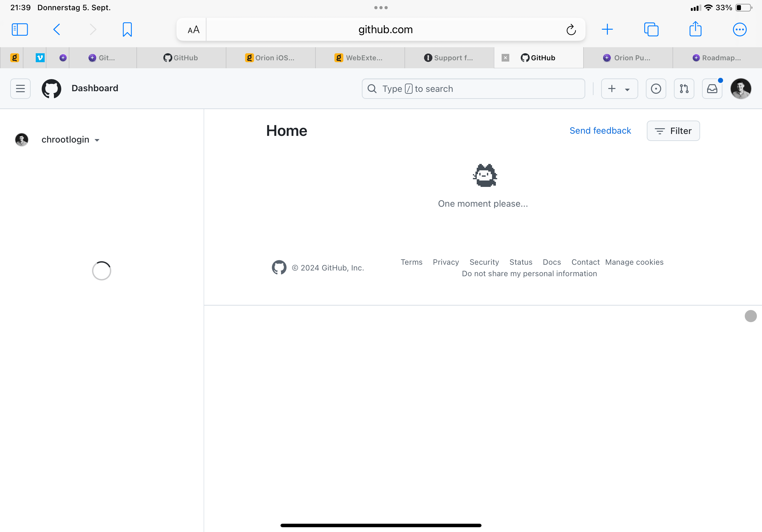Screen dimensions: 762x532
Task: Open the create new plus dropdown
Action: [x=619, y=89]
